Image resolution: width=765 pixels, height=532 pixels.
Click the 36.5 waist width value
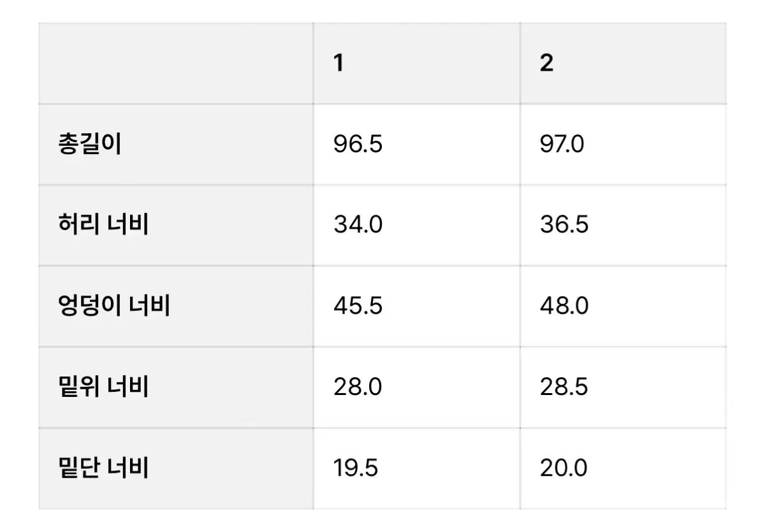pyautogui.click(x=564, y=225)
